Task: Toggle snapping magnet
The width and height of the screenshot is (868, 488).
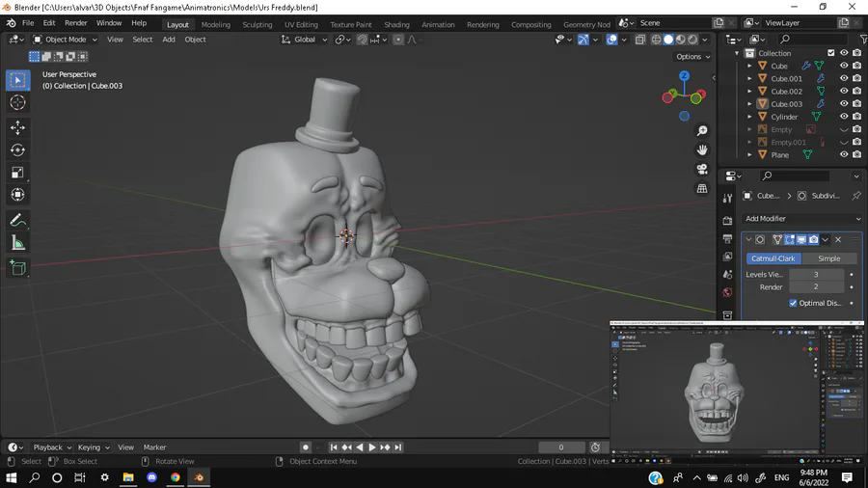Action: point(362,40)
